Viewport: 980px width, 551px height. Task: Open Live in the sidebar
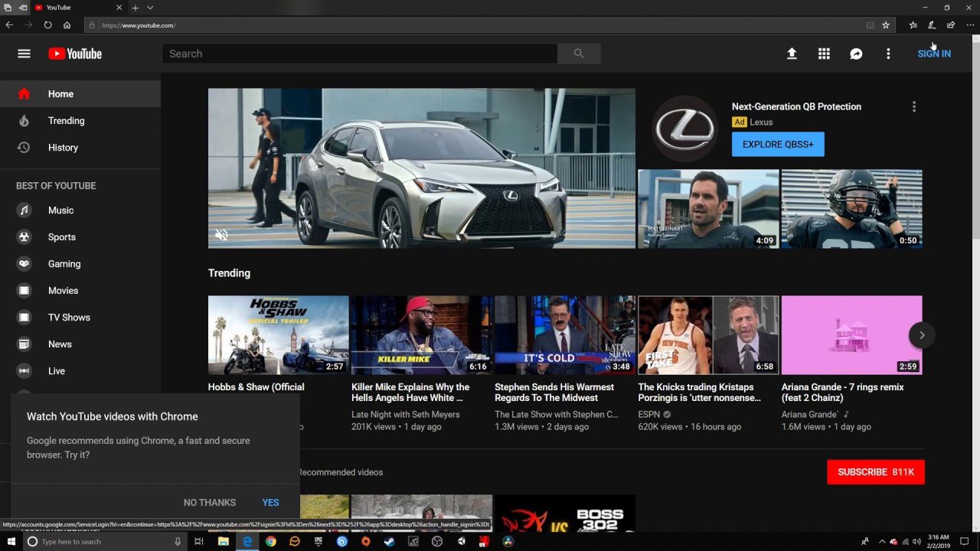coord(80,371)
